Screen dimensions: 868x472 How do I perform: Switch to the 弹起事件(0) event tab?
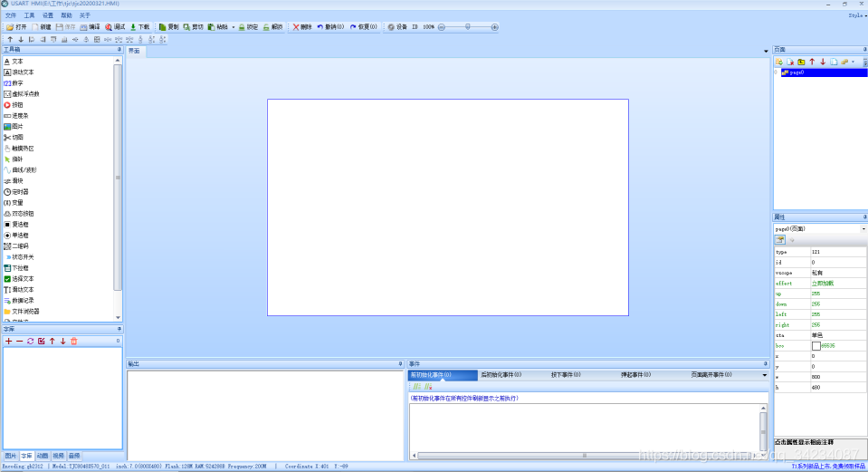[x=635, y=375]
